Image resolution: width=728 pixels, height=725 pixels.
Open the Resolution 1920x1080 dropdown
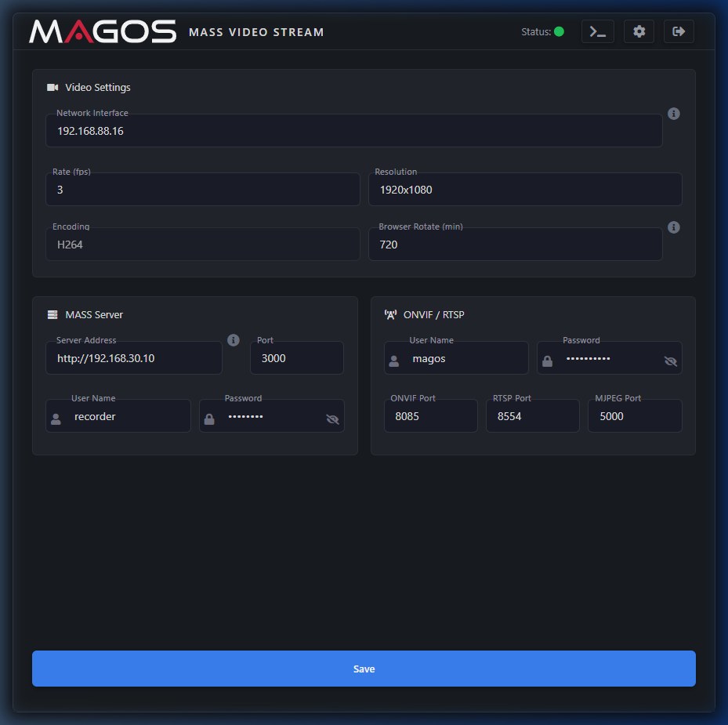(525, 190)
